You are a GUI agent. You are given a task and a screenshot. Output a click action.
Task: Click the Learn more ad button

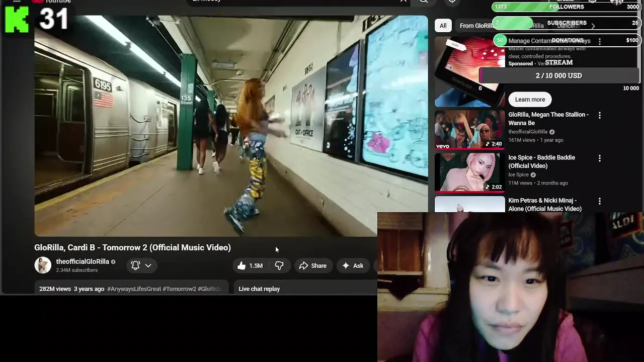530,100
